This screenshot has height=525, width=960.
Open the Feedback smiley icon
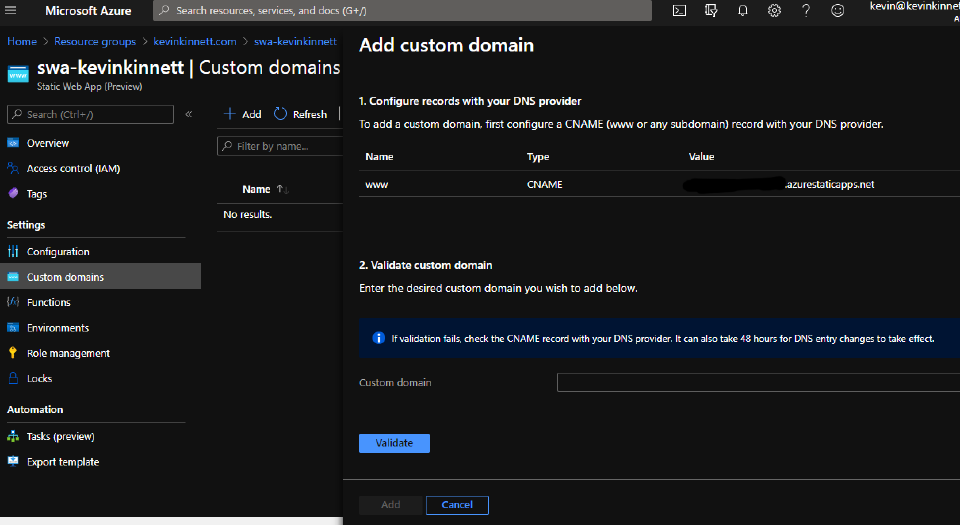pos(838,10)
